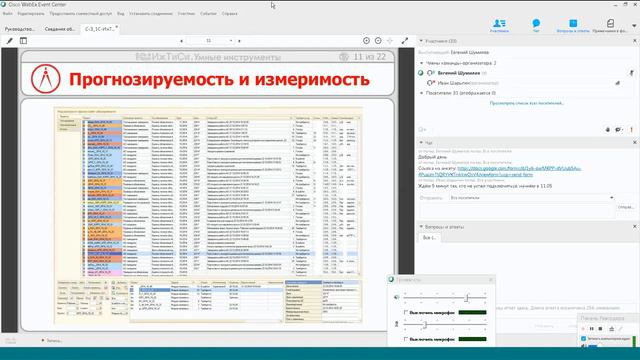Open the Вид menu
This screenshot has height=360, width=640.
(120, 13)
